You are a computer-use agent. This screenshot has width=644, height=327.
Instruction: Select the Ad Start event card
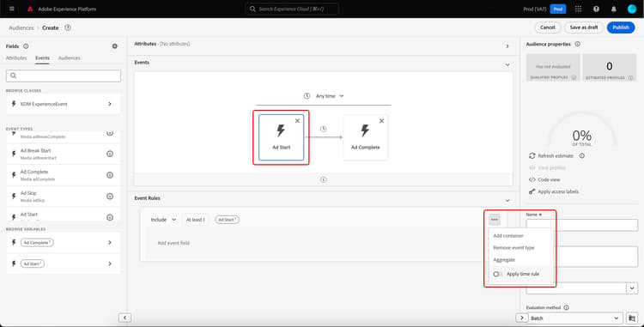click(282, 137)
